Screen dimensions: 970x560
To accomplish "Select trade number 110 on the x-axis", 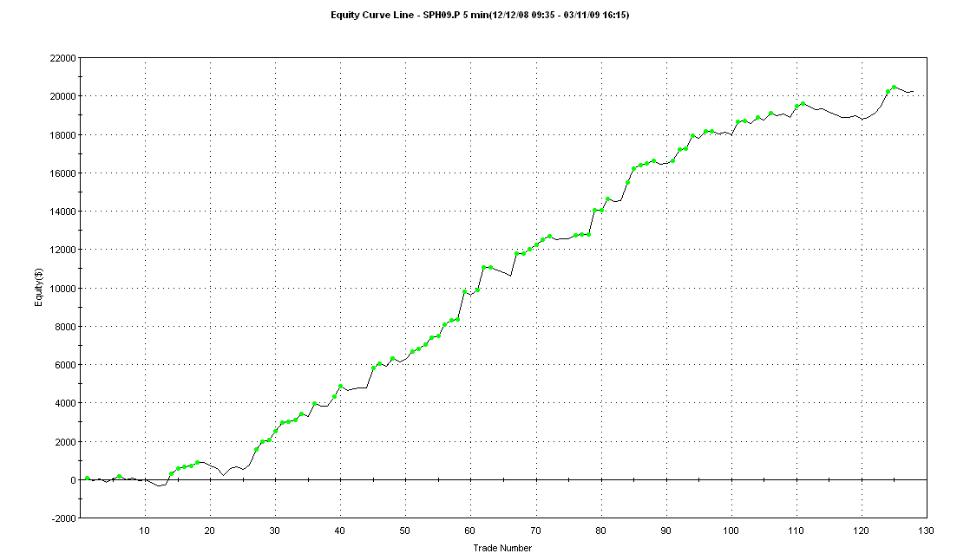I will [796, 531].
